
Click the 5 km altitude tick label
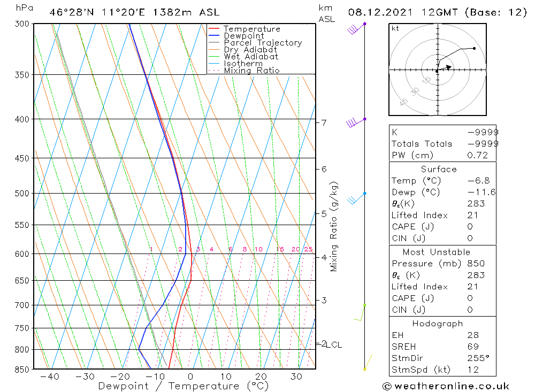[x=324, y=214]
